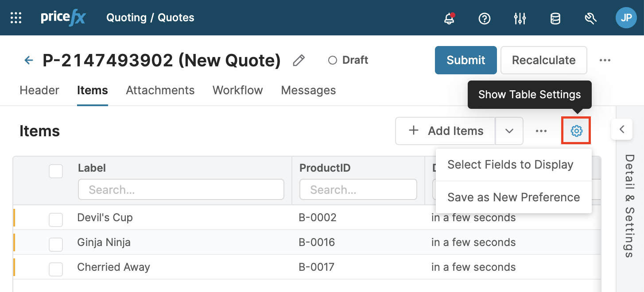Open the wrench tools icon
The height and width of the screenshot is (292, 644).
click(x=590, y=18)
